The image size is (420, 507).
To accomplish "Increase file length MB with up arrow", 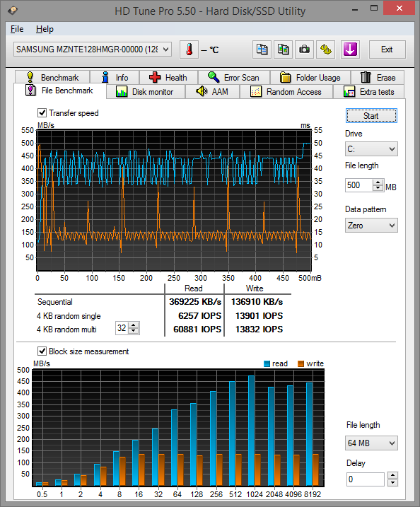I will (x=378, y=182).
